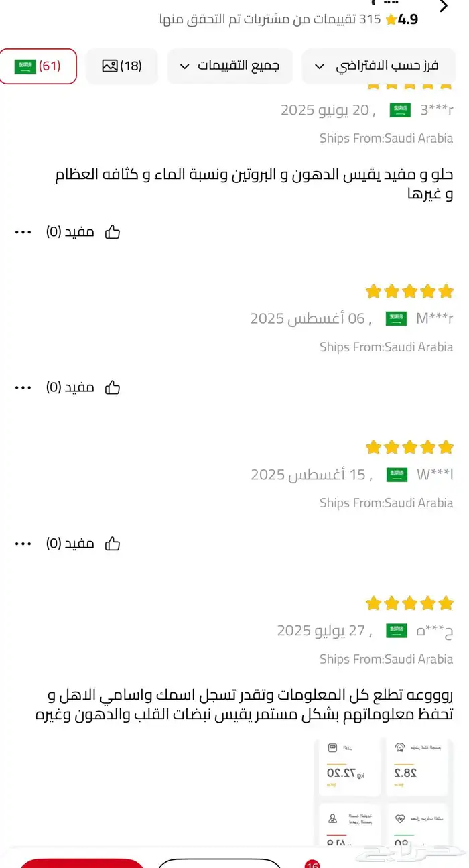469x868 pixels.
Task: Tap thumbs-up on M***r's 06 أغسطس review
Action: coord(111,387)
